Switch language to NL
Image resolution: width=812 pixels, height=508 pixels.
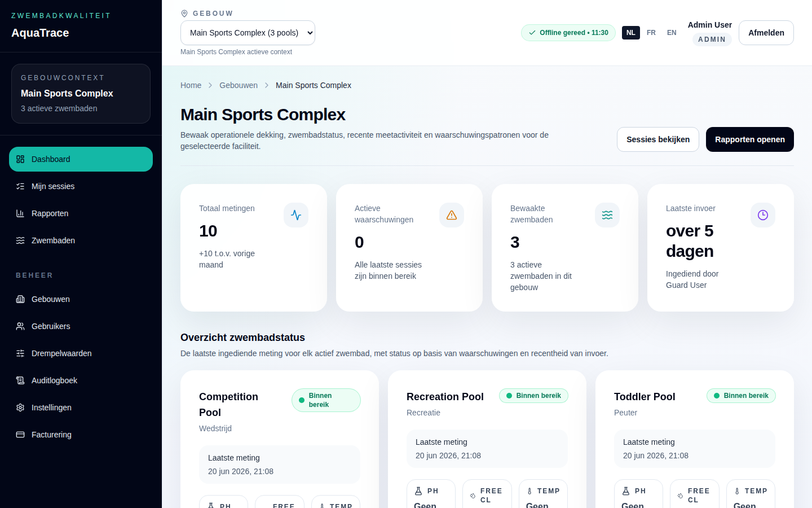(631, 33)
